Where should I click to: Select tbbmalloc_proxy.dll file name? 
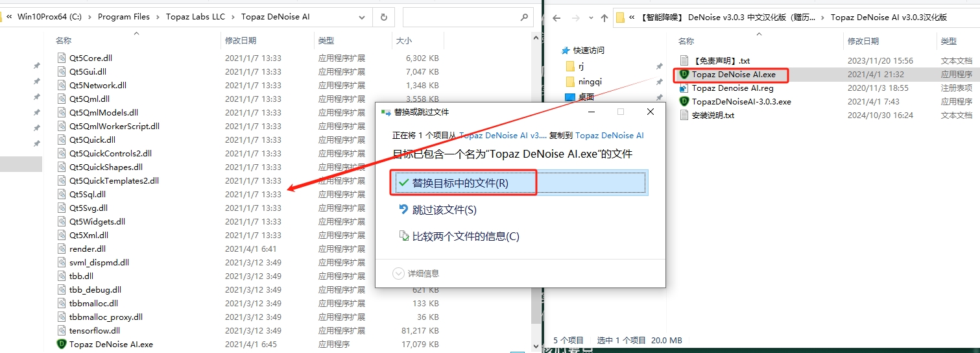click(106, 317)
